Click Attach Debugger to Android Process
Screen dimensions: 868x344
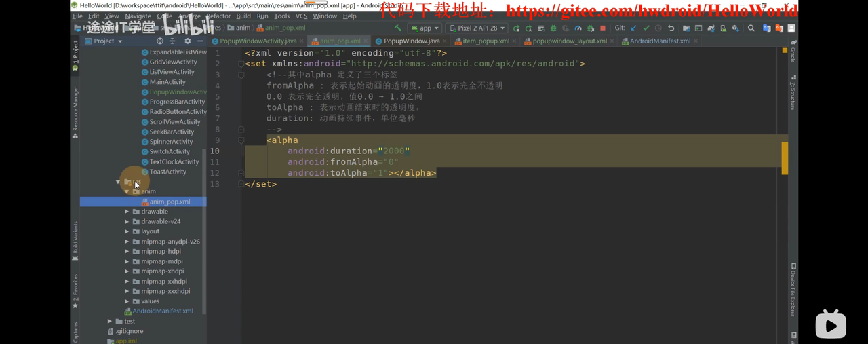[591, 28]
